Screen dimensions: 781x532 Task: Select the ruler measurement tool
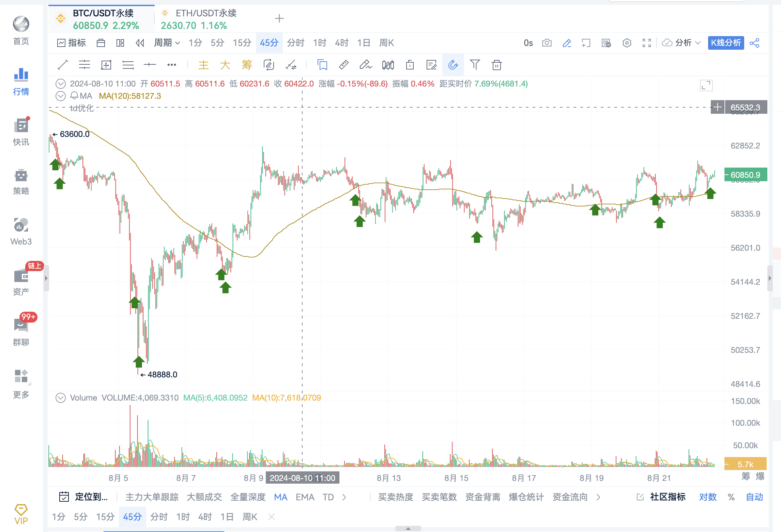[x=344, y=65]
